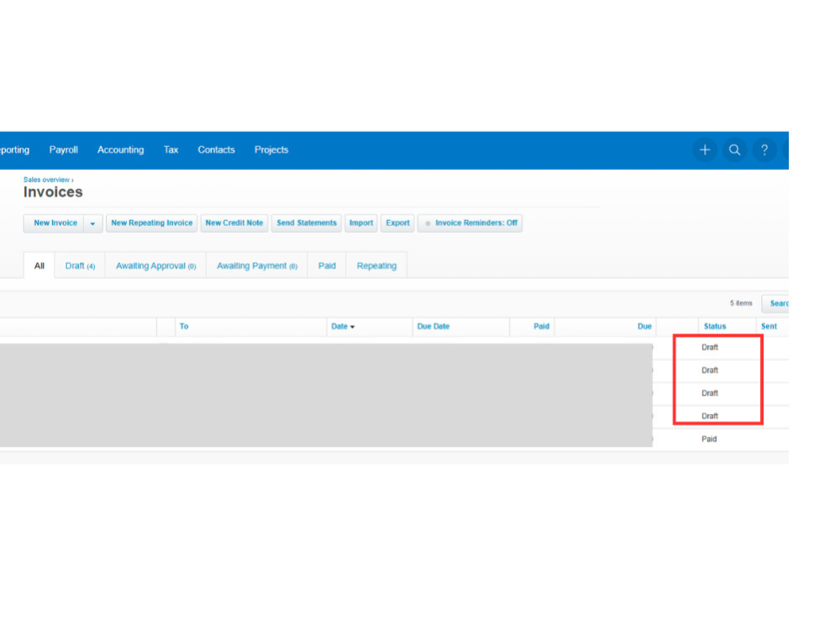840x630 pixels.
Task: Sort by the Paid column header
Action: click(x=541, y=326)
